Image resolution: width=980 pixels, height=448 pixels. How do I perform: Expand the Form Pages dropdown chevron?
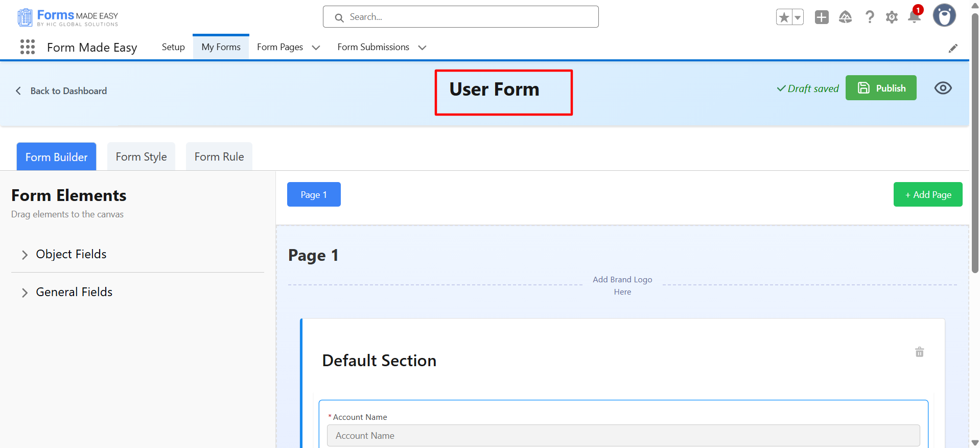pyautogui.click(x=316, y=48)
